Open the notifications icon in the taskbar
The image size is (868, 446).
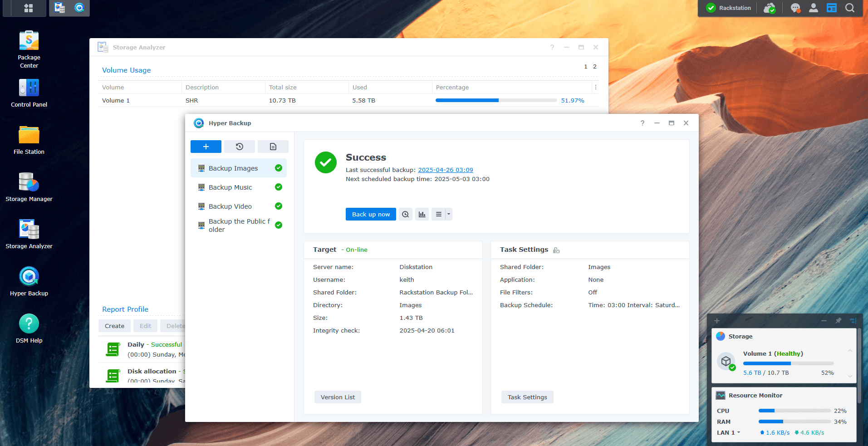click(x=795, y=8)
